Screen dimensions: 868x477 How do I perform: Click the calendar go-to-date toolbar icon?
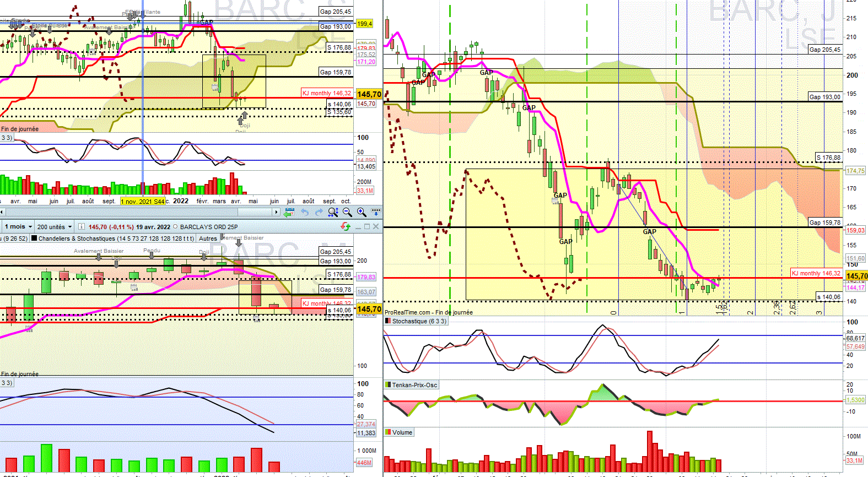point(289,212)
